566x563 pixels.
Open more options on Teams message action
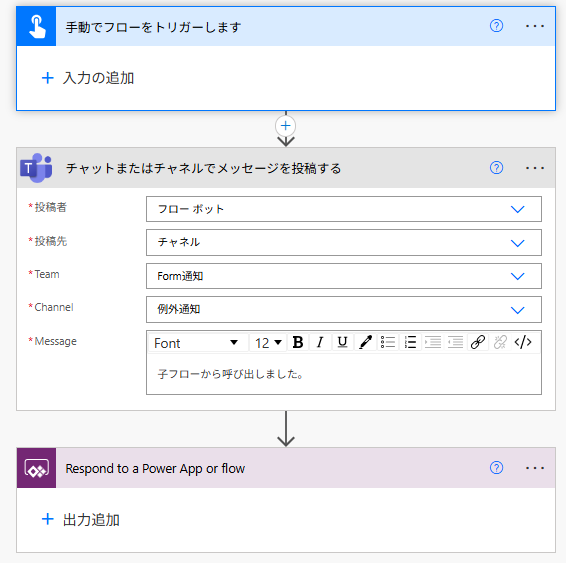pyautogui.click(x=535, y=168)
